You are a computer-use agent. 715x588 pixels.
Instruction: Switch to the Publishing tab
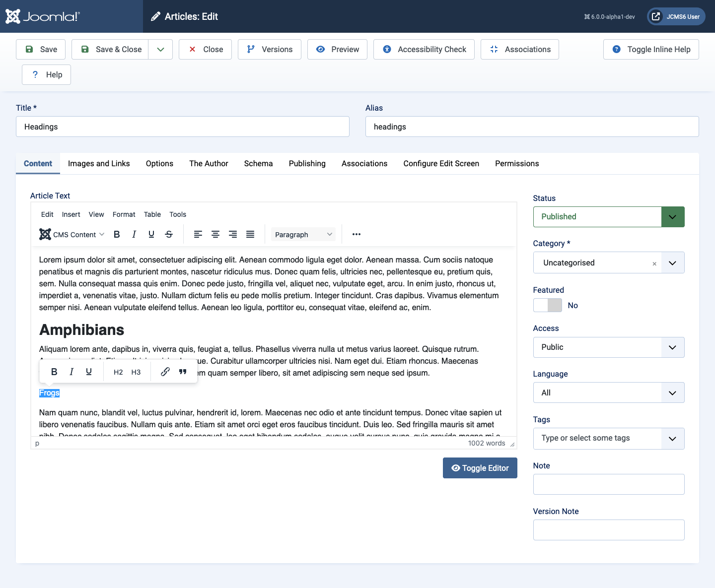(x=307, y=163)
